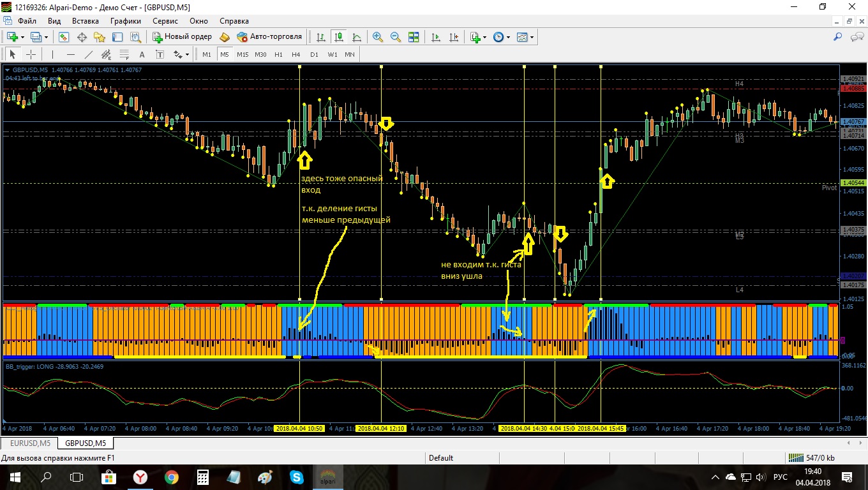Enable chart shift icon
Viewport: 868px width, 490px height.
pos(454,37)
